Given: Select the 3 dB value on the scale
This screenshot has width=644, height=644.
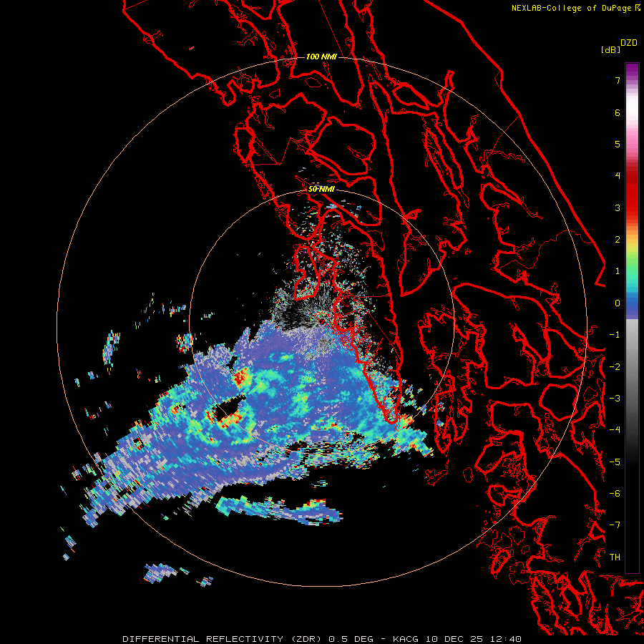Looking at the screenshot, I should click(x=618, y=208).
